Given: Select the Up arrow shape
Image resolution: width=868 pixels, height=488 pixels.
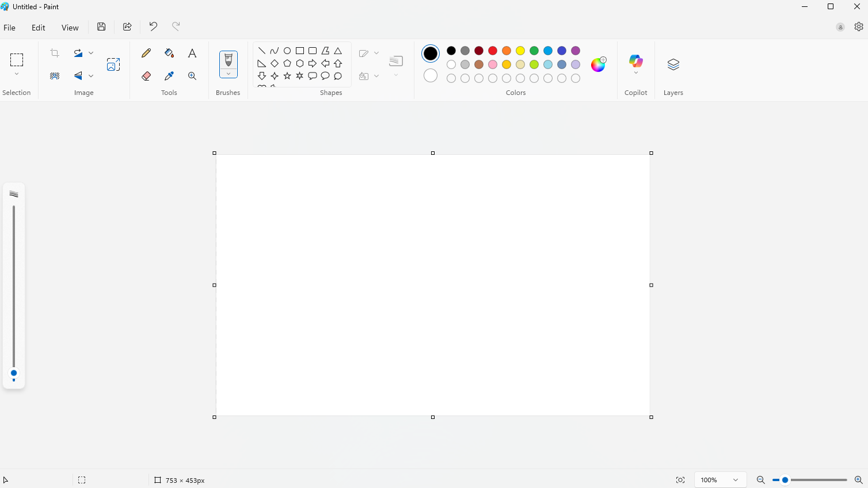Looking at the screenshot, I should [x=338, y=63].
